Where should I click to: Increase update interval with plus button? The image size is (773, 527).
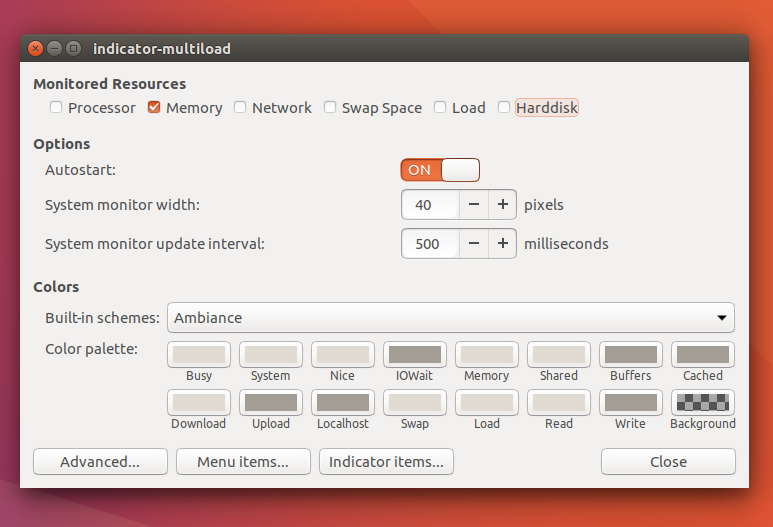[x=502, y=244]
